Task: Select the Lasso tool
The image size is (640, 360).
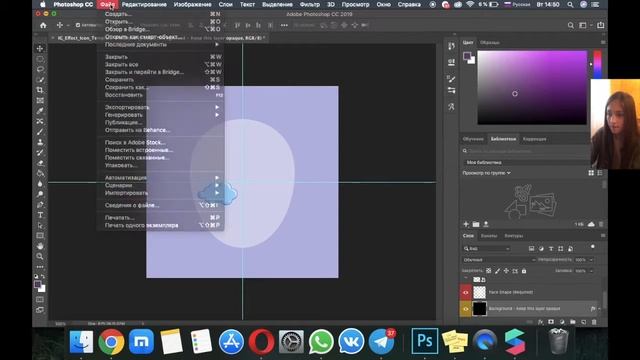Action: (40, 69)
